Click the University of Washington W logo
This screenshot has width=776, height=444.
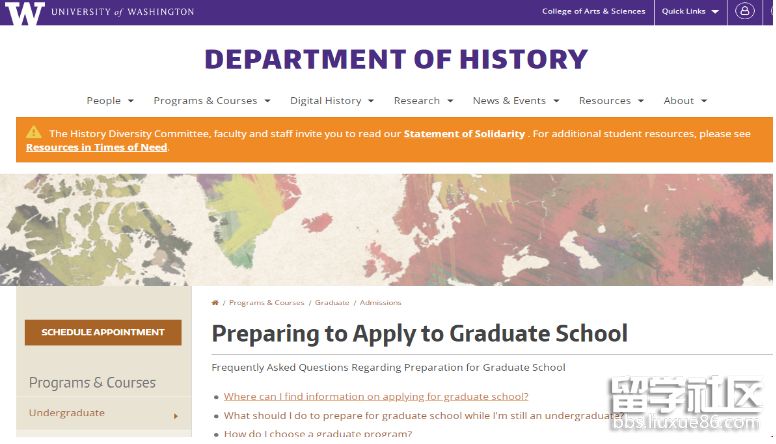tap(24, 13)
